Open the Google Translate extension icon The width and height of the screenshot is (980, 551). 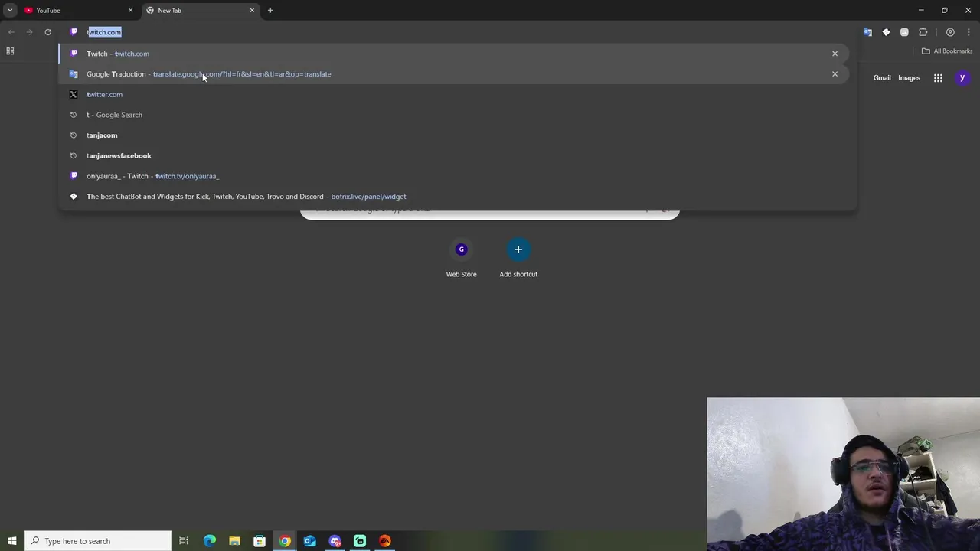click(x=867, y=32)
